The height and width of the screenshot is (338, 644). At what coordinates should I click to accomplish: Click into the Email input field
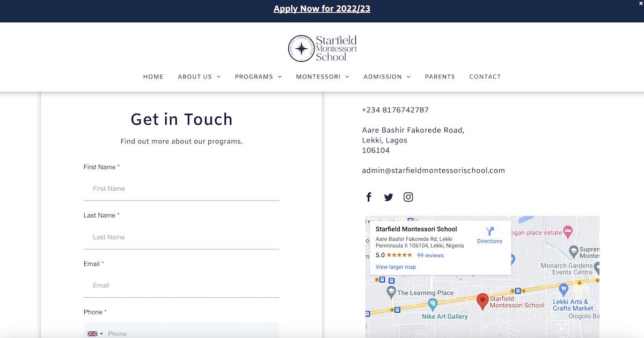point(181,285)
